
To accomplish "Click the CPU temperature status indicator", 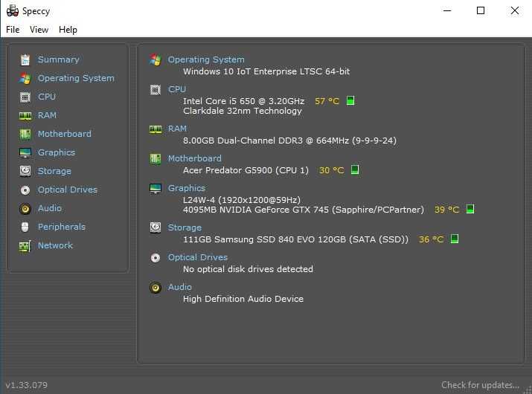I will (350, 100).
